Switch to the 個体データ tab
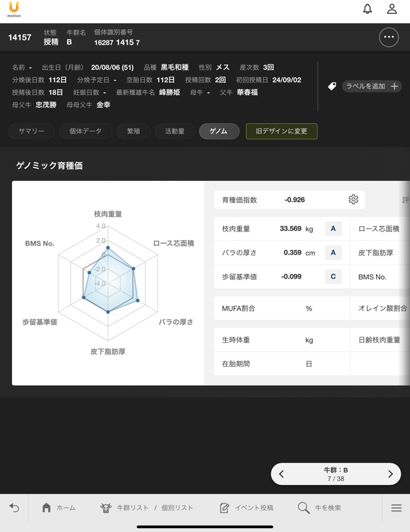 [86, 131]
